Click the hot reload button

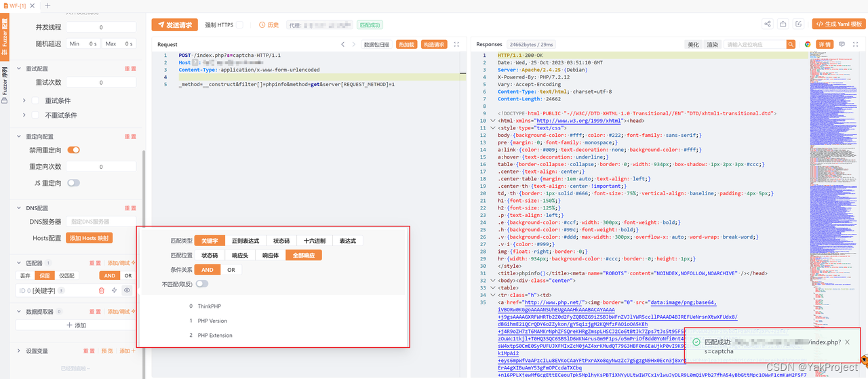406,44
